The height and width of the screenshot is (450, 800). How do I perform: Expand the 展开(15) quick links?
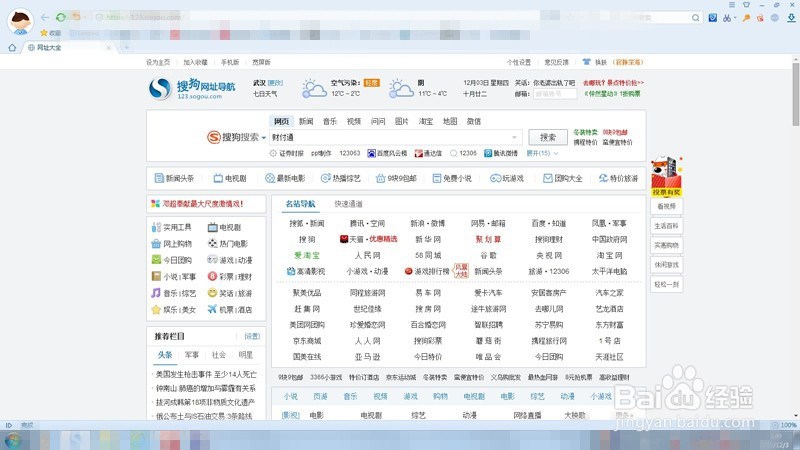(x=542, y=153)
